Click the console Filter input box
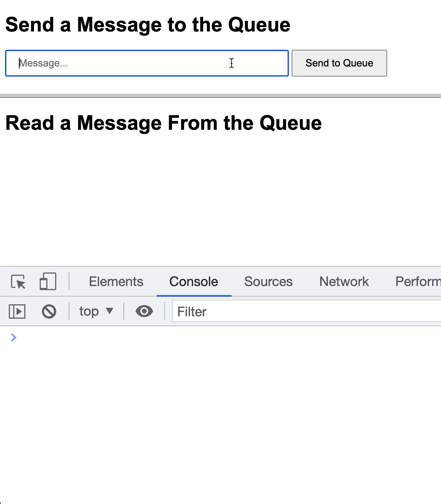Screen dimensions: 441x504 point(306,312)
